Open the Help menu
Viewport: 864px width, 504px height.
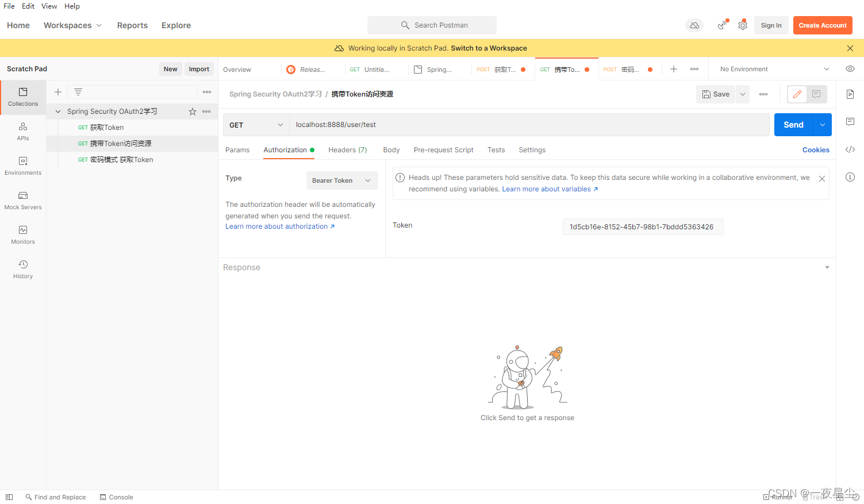pos(72,6)
